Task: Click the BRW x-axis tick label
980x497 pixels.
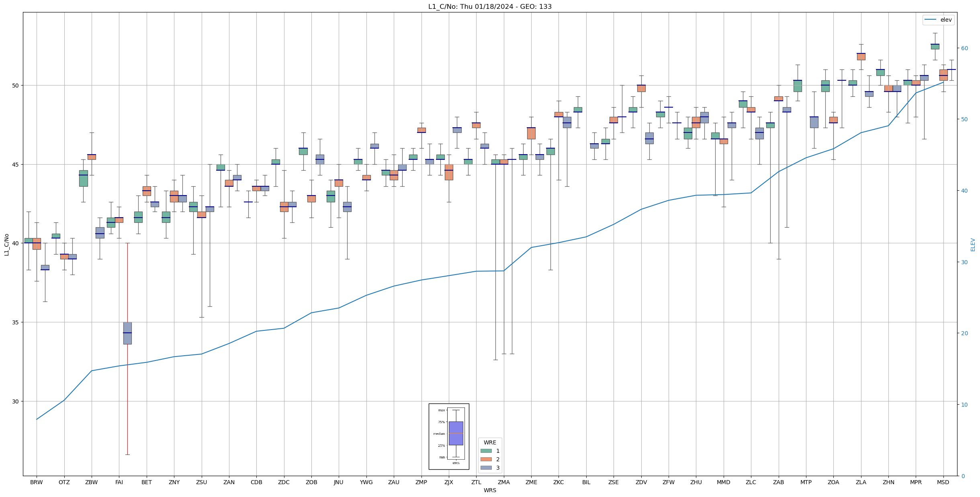Action: [37, 482]
